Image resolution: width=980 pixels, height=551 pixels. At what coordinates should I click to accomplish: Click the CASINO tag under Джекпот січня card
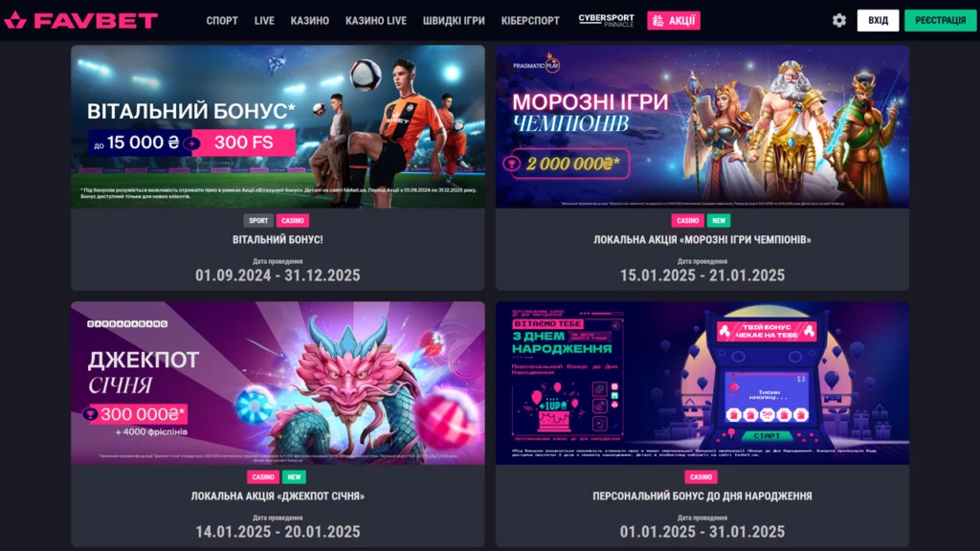pos(262,476)
